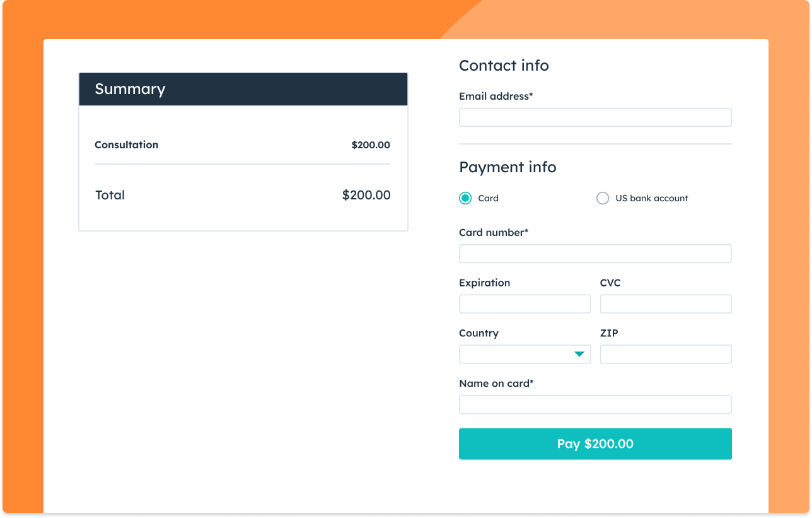Click the Card number* label text

(494, 233)
